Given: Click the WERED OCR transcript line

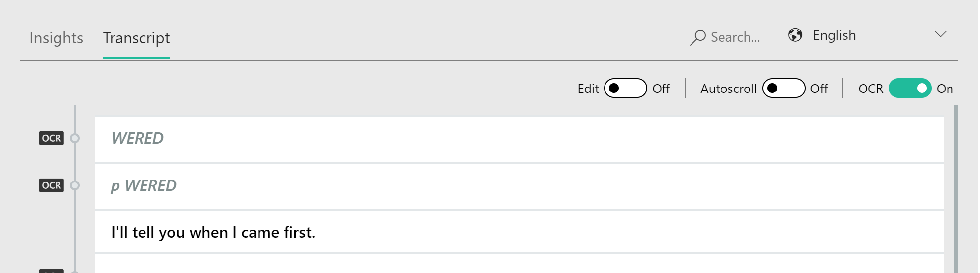Looking at the screenshot, I should pyautogui.click(x=519, y=139).
